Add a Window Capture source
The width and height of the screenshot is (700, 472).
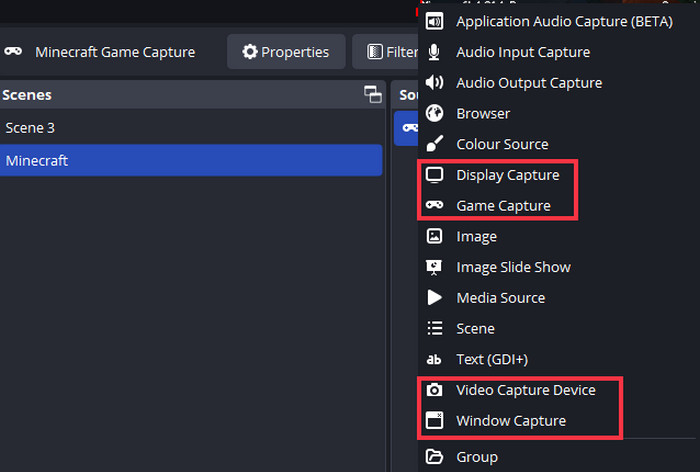[510, 421]
